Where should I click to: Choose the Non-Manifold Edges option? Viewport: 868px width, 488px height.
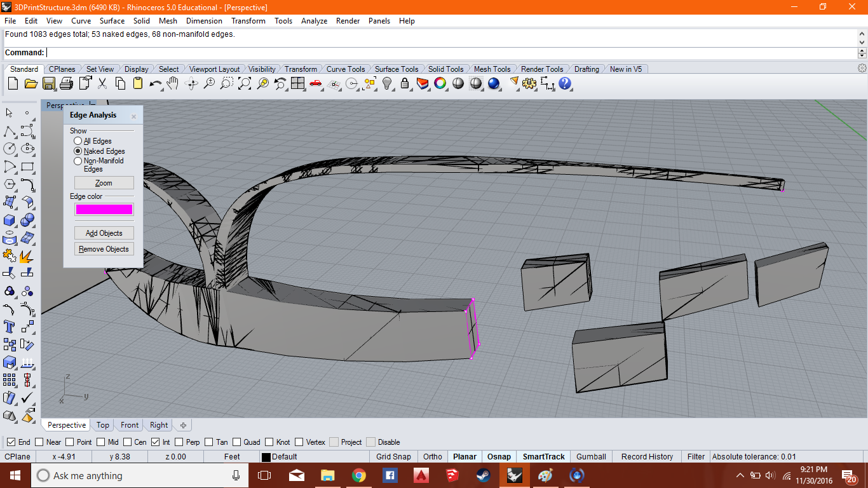point(78,161)
